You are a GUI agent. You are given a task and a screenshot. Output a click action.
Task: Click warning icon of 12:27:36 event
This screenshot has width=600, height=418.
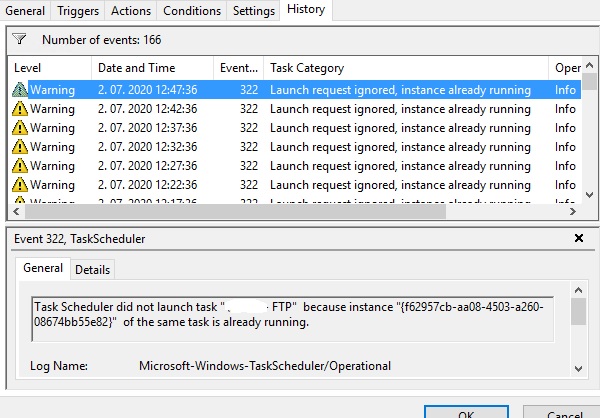point(20,166)
